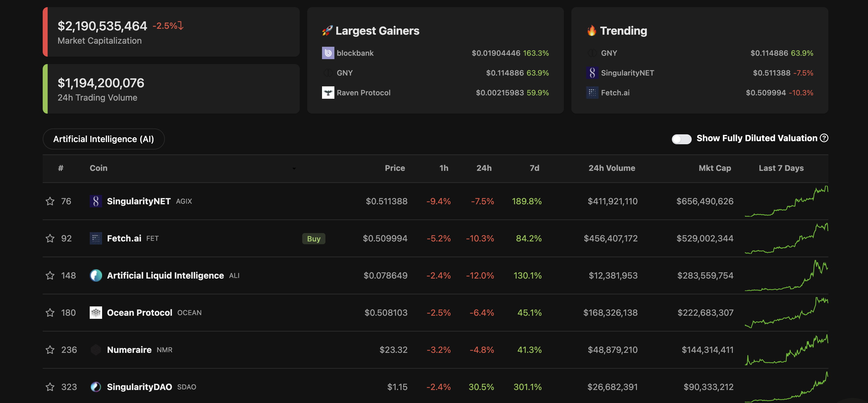Screen dimensions: 868x403
Task: Click the Ocean Protocol coin icon
Action: [96, 313]
